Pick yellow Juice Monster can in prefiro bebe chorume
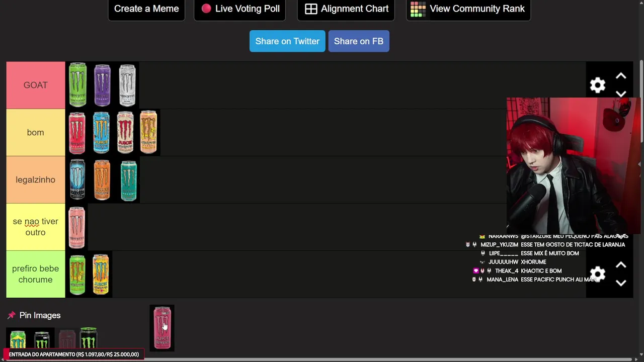Screen dimensions: 644x362 tap(101, 274)
